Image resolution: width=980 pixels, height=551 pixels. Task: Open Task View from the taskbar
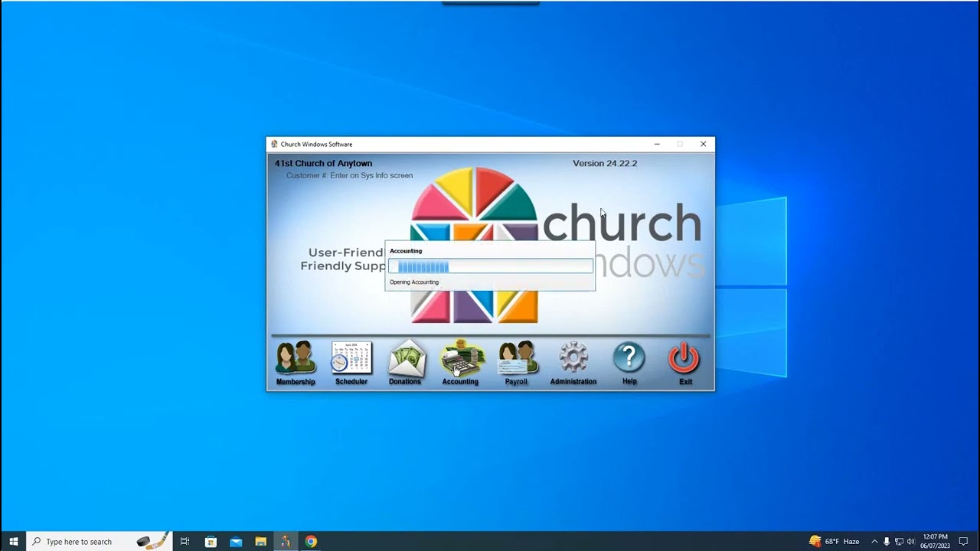point(185,542)
